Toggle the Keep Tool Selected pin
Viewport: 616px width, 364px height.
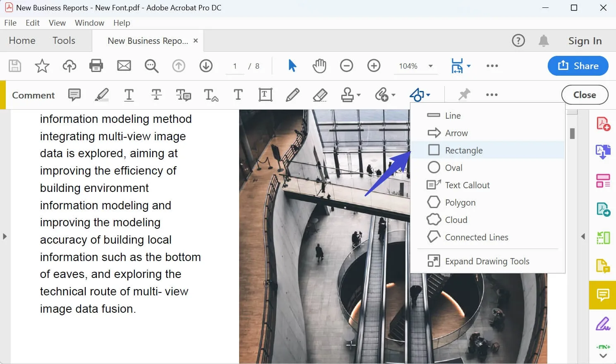(464, 94)
